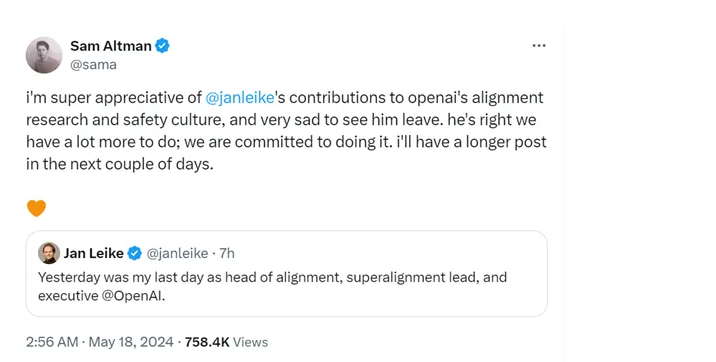Click the verified badge next to Jan Leike
Screen dimensions: 716x362
(135, 253)
